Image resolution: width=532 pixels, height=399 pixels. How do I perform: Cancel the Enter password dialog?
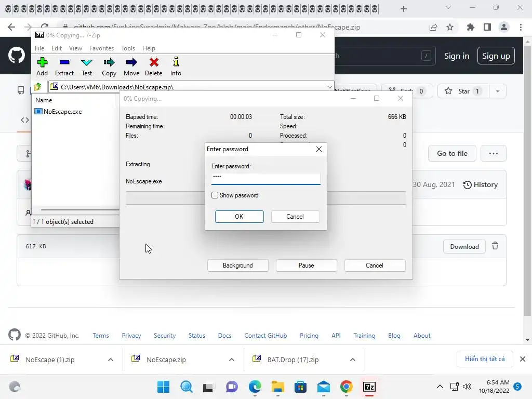pyautogui.click(x=295, y=217)
